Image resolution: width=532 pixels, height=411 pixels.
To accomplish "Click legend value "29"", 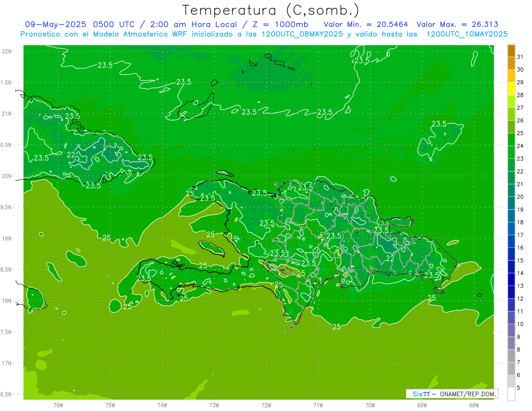I will 520,82.
